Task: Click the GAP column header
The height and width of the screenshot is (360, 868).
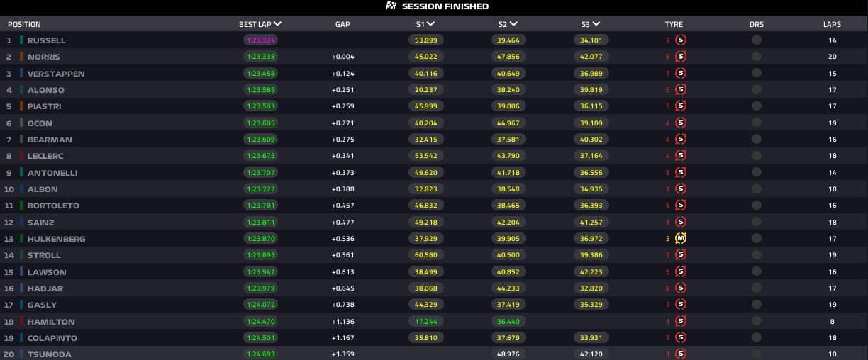Action: coord(343,24)
